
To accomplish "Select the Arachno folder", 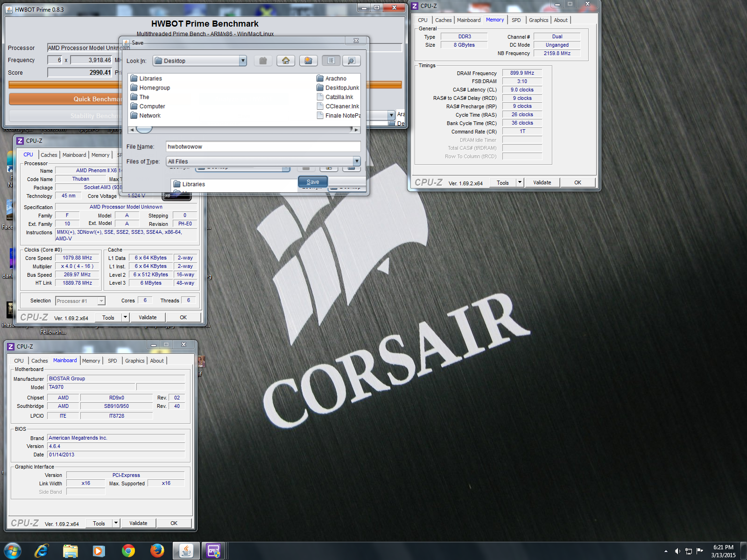I will (x=331, y=78).
